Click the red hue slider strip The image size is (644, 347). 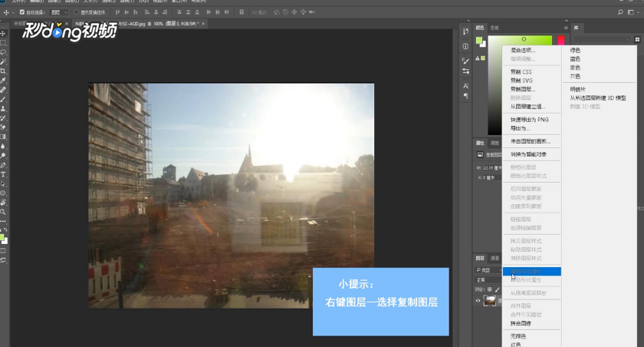point(561,40)
